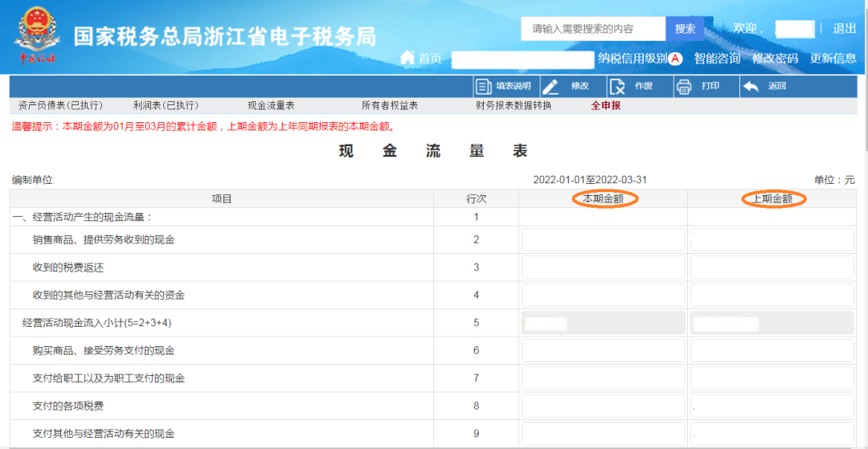This screenshot has width=868, height=449.
Task: Click 本期金额 field for row 2
Action: click(603, 240)
